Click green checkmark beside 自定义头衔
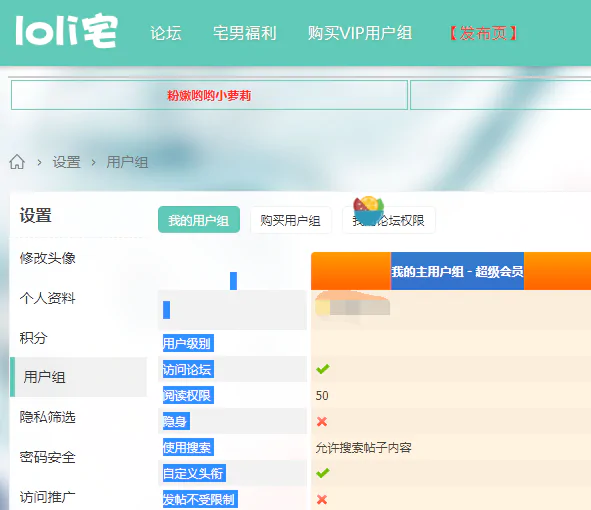The width and height of the screenshot is (591, 510). 323,473
